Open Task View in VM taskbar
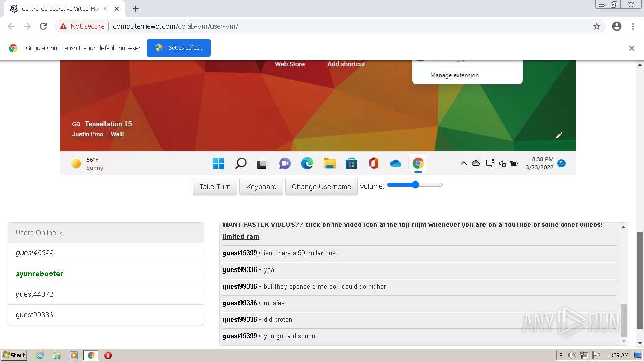Screen dimensions: 644x362 (263, 163)
